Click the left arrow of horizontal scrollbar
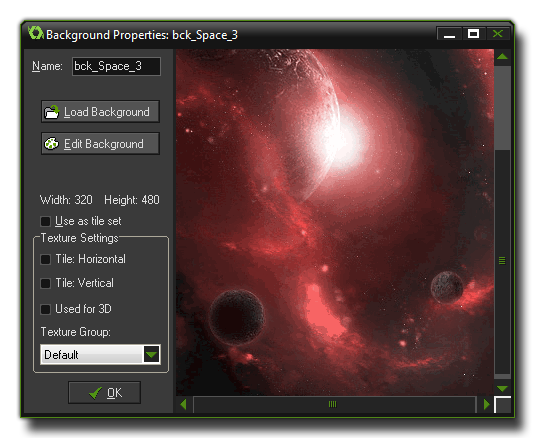This screenshot has height=438, width=535. click(183, 405)
